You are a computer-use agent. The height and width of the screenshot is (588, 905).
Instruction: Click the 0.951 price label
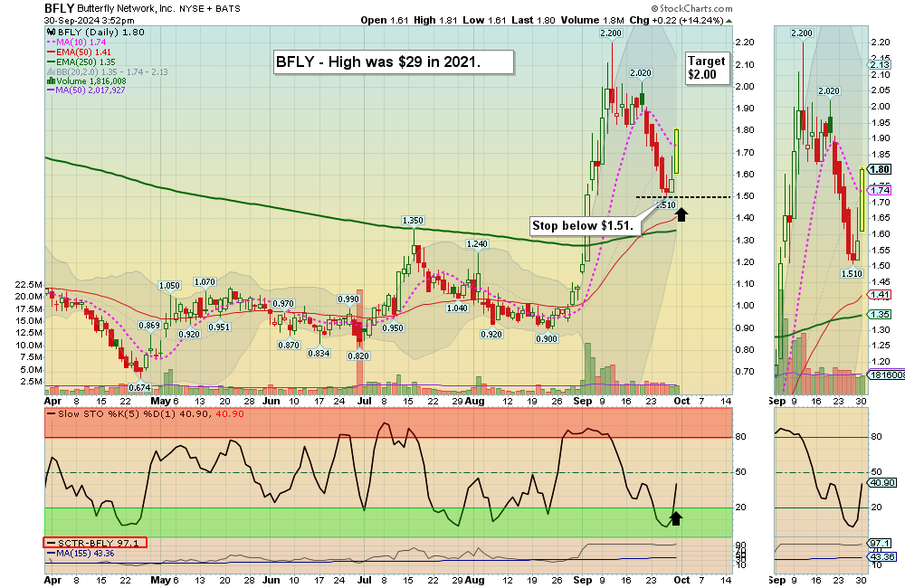tap(219, 327)
